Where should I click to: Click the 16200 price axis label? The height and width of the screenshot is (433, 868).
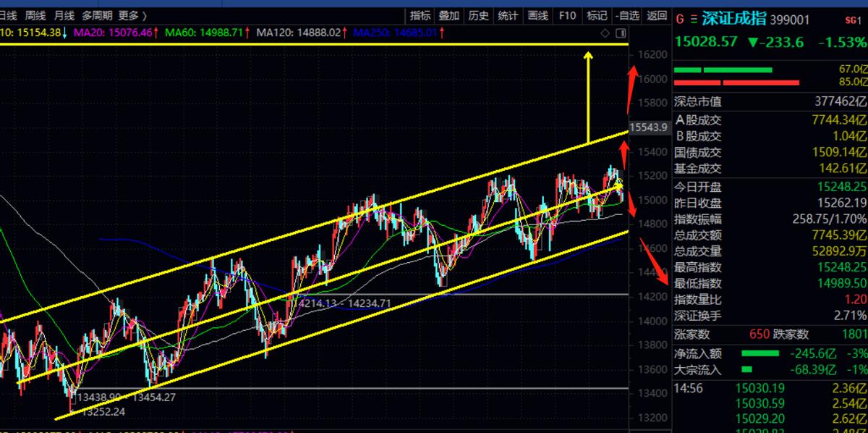click(654, 54)
